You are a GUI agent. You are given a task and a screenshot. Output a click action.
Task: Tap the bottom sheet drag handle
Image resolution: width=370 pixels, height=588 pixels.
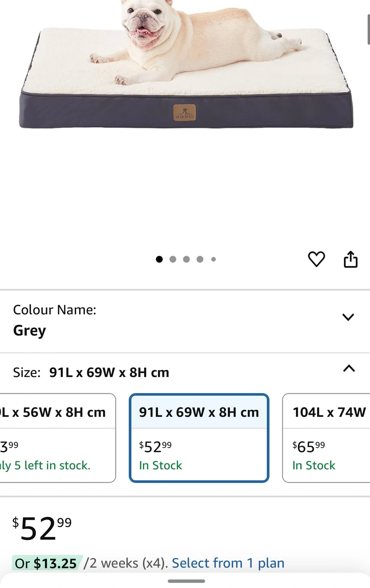[x=186, y=581]
